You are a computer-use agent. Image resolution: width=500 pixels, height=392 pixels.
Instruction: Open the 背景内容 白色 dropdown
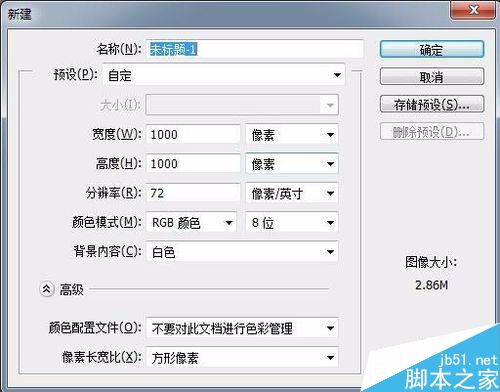point(242,252)
